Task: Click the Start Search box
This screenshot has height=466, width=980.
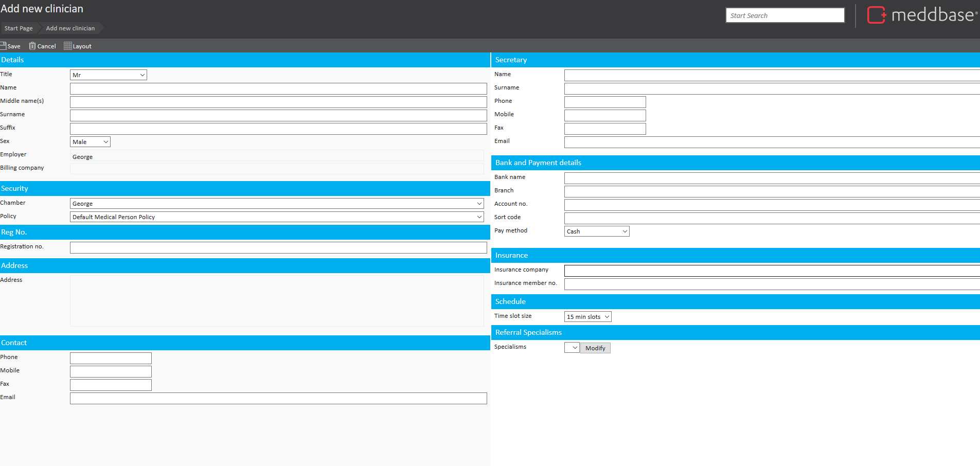Action: (x=785, y=15)
